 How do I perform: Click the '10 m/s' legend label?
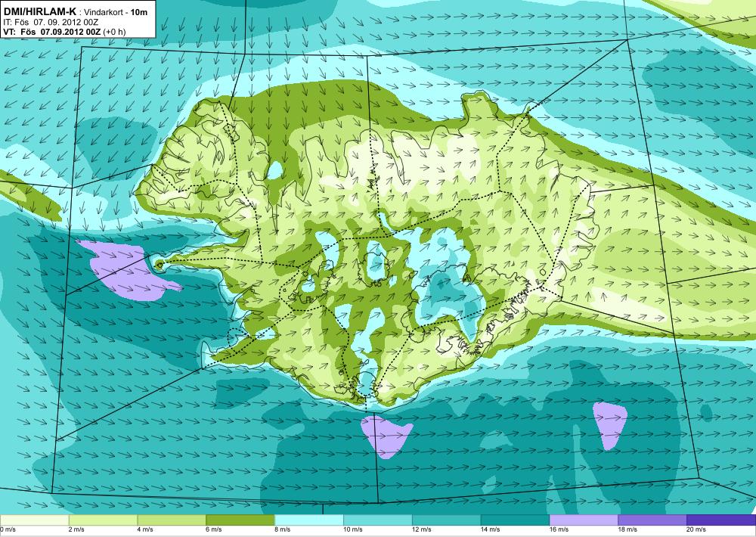tap(353, 529)
